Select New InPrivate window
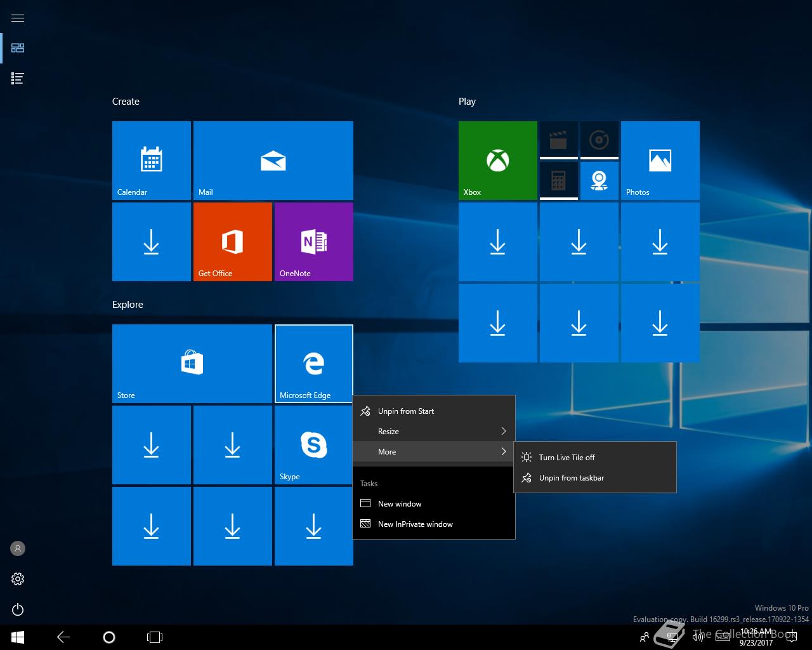The image size is (812, 650). [434, 524]
